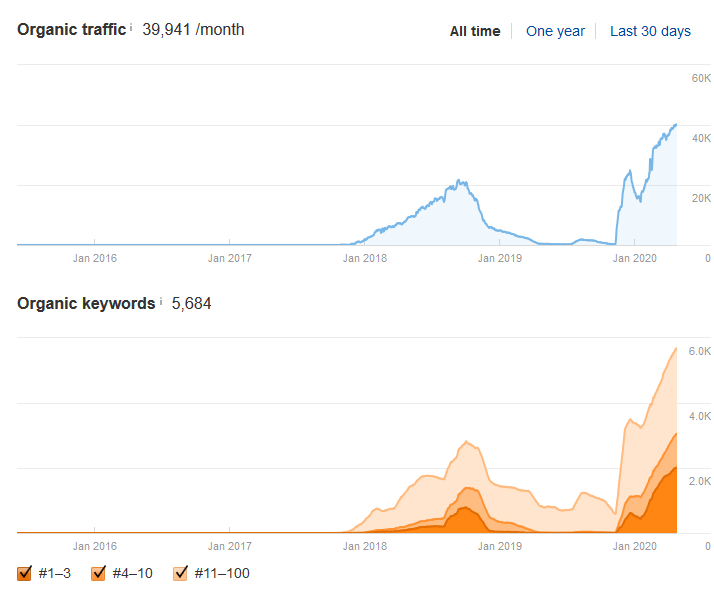Click Jan 2020 label on traffic chart
Image resolution: width=714 pixels, height=605 pixels.
(635, 258)
